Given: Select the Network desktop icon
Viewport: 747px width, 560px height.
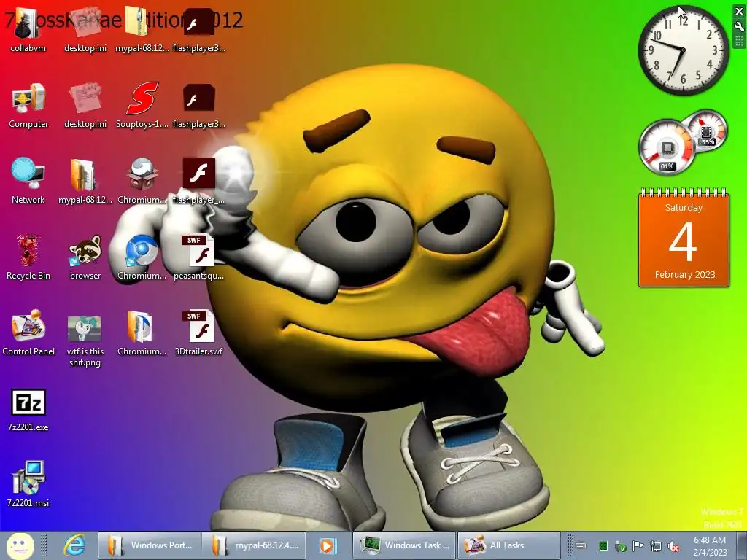Looking at the screenshot, I should [28, 181].
